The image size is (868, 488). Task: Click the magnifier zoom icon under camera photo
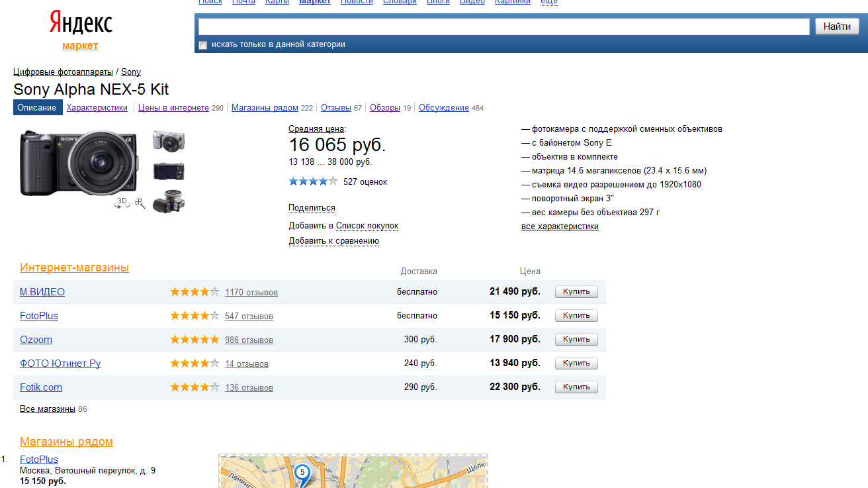140,203
